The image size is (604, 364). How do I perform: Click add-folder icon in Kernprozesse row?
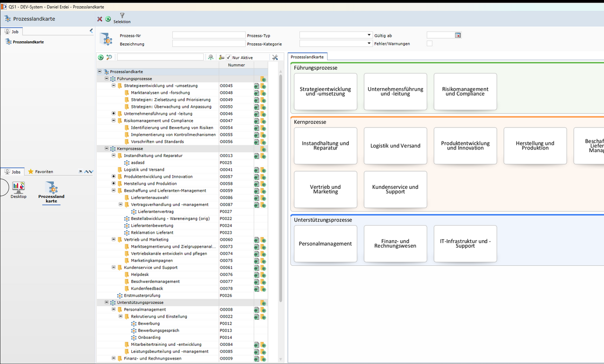[263, 149]
